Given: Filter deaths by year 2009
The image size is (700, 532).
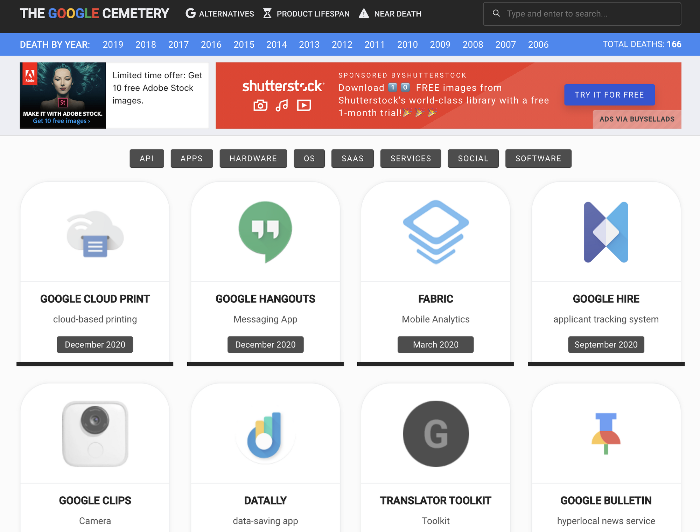Looking at the screenshot, I should pos(440,45).
